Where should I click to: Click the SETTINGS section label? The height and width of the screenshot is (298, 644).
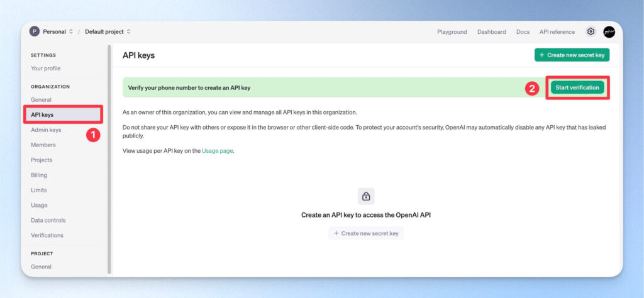[43, 55]
